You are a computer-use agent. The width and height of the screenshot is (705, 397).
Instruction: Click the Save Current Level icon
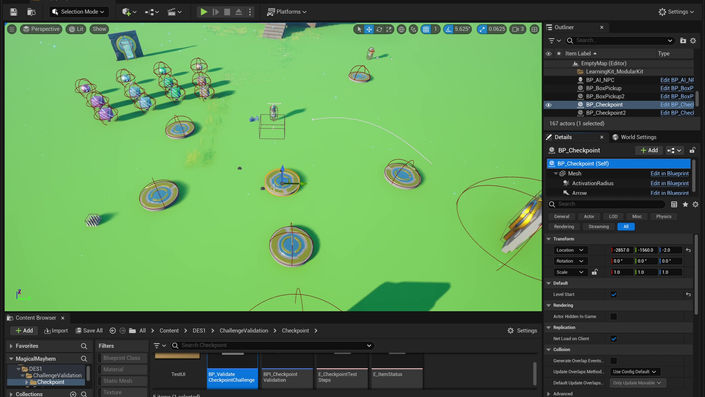pyautogui.click(x=13, y=12)
